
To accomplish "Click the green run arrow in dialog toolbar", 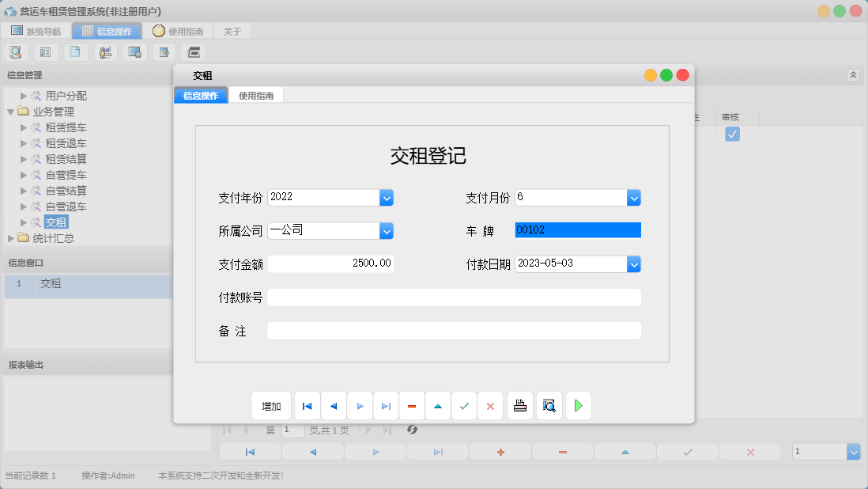I will pos(579,405).
